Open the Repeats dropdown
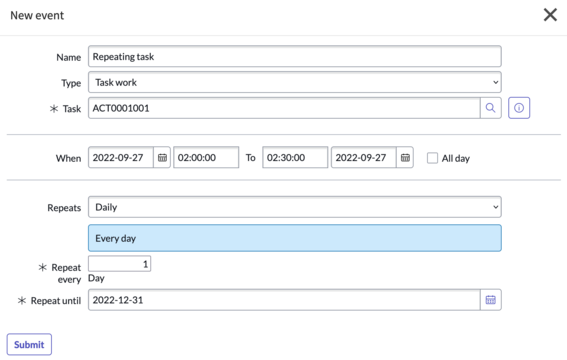 click(295, 207)
